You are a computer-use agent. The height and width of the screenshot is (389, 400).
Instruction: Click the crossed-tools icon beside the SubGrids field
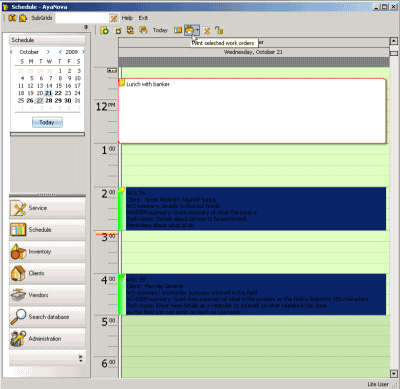tap(114, 18)
